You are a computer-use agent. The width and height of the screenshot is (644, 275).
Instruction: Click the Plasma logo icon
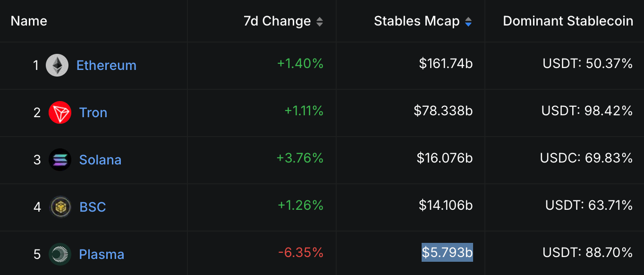coord(60,254)
